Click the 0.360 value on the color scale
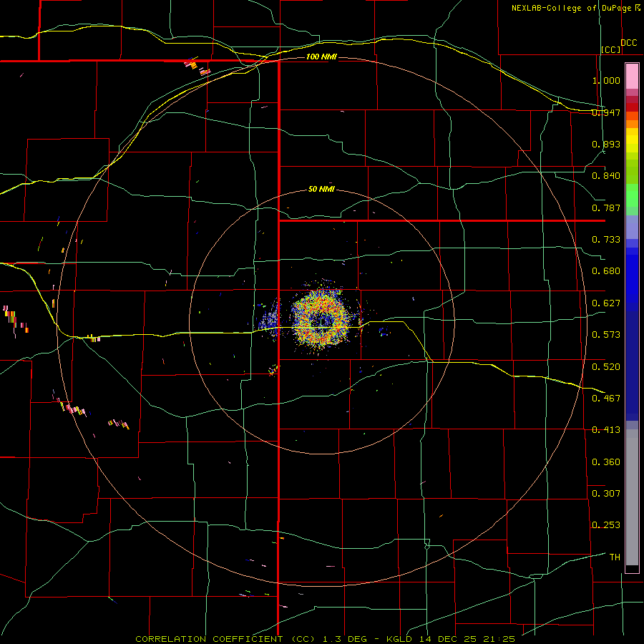644x644 pixels. (606, 462)
